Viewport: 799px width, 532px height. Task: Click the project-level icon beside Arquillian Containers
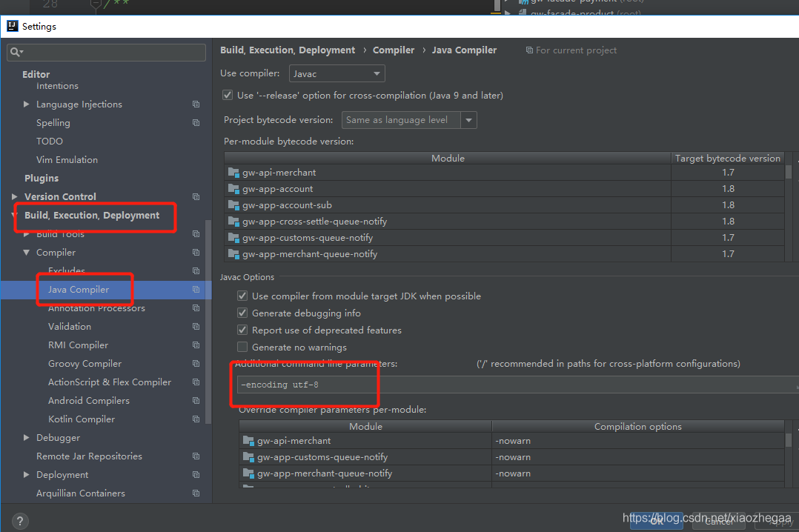point(196,493)
